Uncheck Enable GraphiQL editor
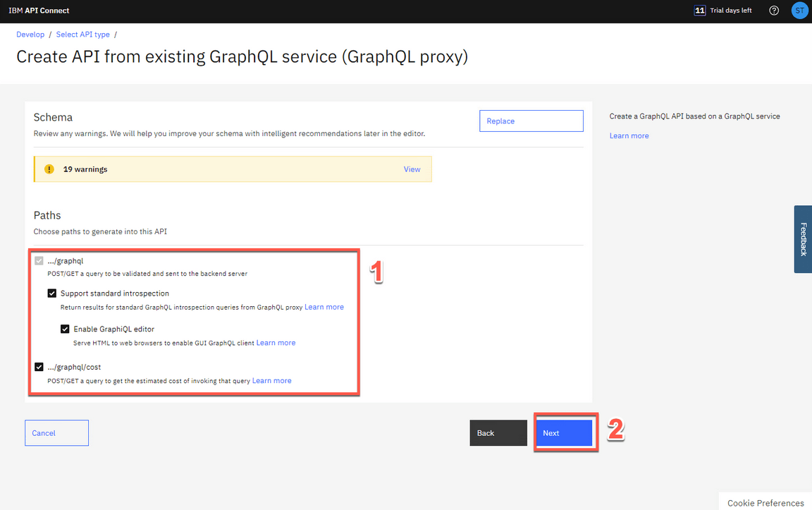The width and height of the screenshot is (812, 510). pos(65,329)
